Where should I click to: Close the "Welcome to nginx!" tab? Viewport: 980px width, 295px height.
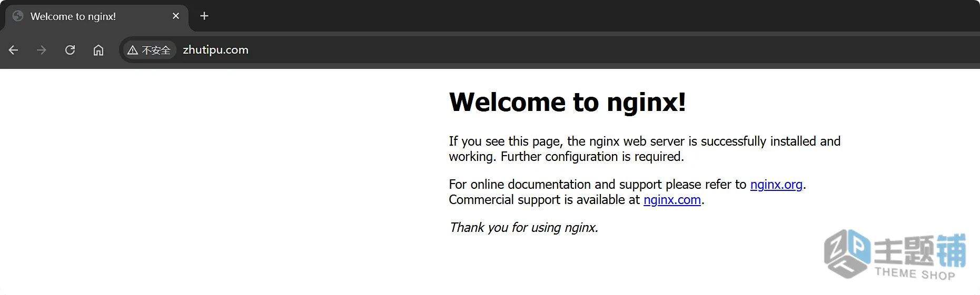pos(176,16)
